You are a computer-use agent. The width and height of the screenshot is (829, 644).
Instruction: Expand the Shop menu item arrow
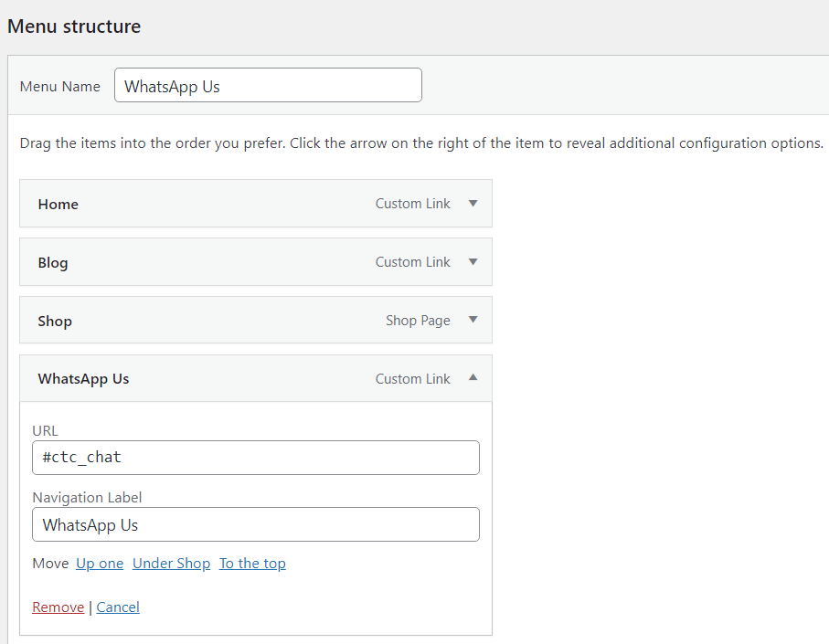pos(473,321)
